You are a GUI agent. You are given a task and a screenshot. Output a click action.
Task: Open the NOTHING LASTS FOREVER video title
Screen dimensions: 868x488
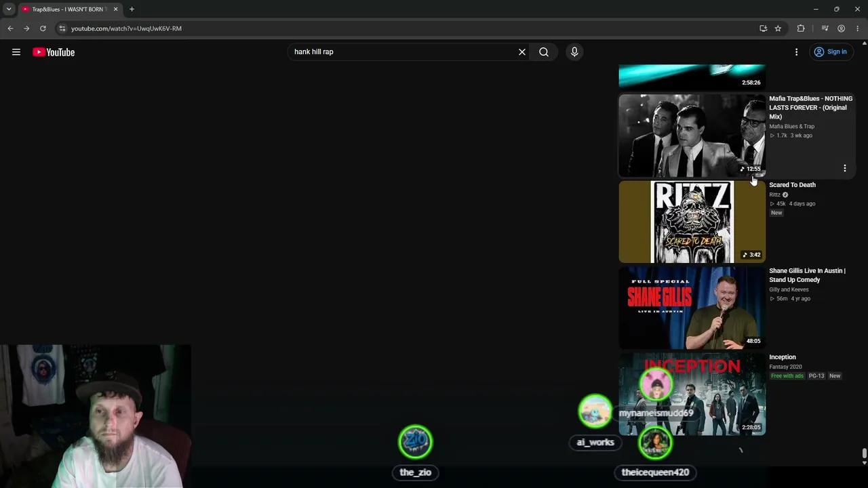coord(810,107)
